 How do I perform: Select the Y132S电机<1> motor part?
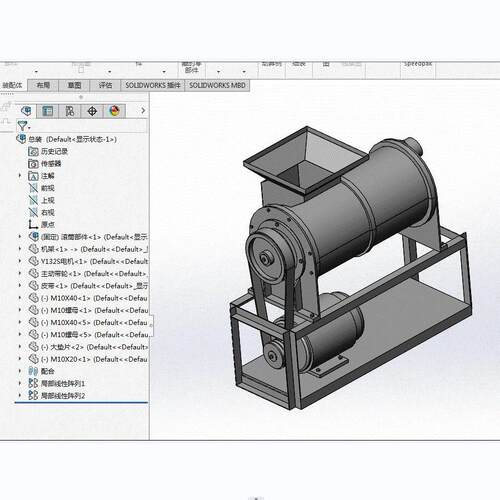tap(88, 261)
